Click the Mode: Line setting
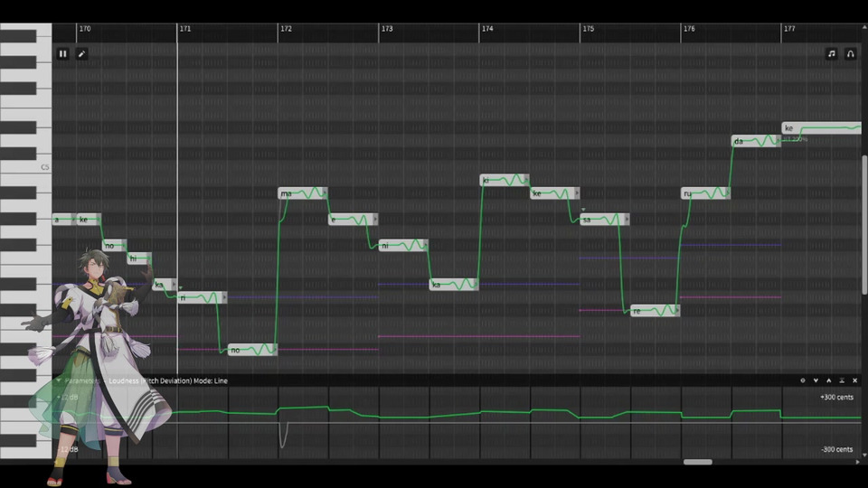Image resolution: width=868 pixels, height=488 pixels. (x=211, y=380)
